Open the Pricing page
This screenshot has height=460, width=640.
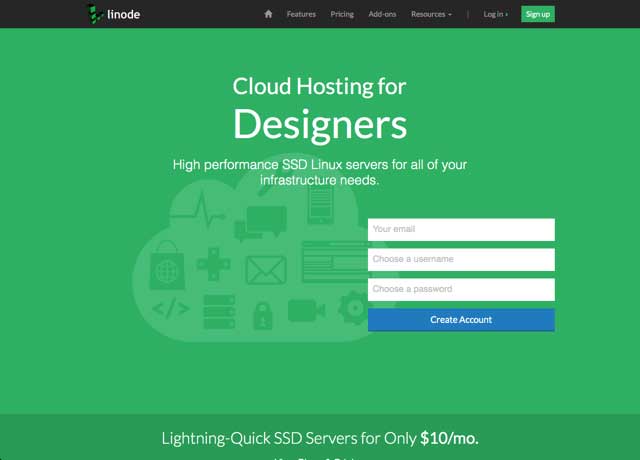342,14
